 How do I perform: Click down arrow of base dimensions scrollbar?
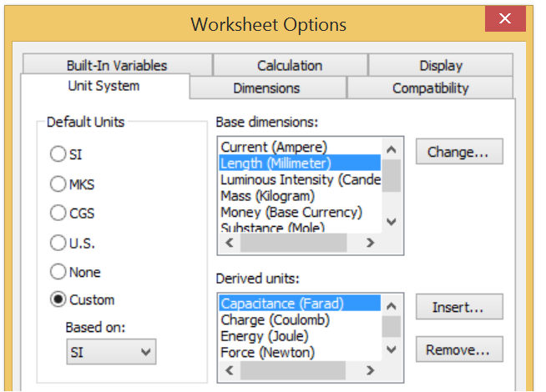[x=392, y=222]
